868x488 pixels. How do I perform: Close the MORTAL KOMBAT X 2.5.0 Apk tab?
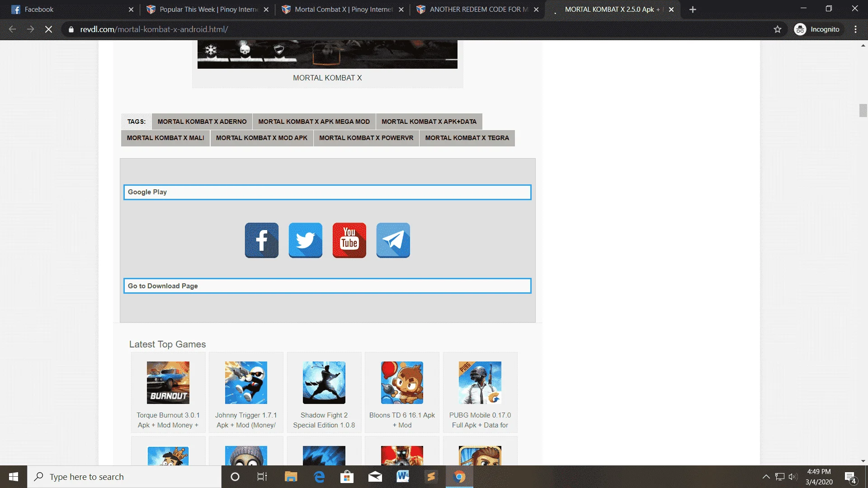click(671, 9)
